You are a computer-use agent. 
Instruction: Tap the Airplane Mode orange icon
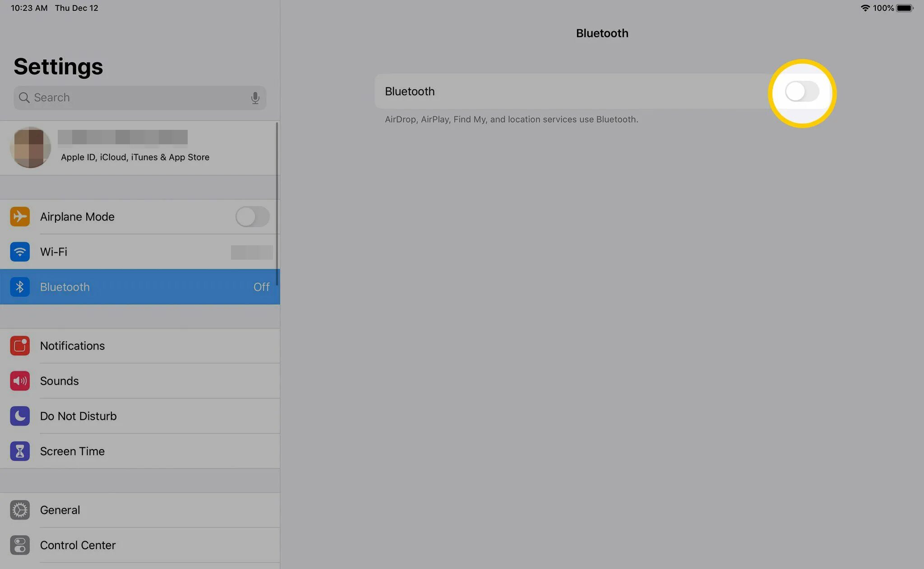pyautogui.click(x=20, y=216)
